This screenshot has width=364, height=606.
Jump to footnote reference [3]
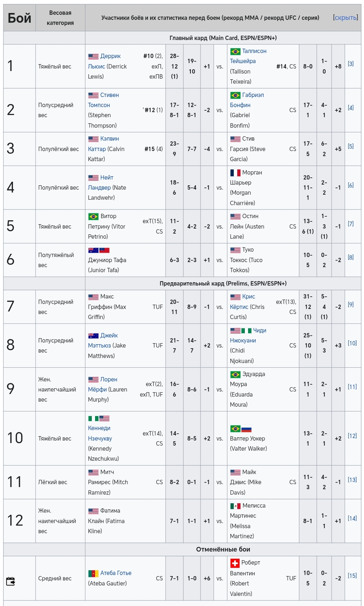(350, 64)
